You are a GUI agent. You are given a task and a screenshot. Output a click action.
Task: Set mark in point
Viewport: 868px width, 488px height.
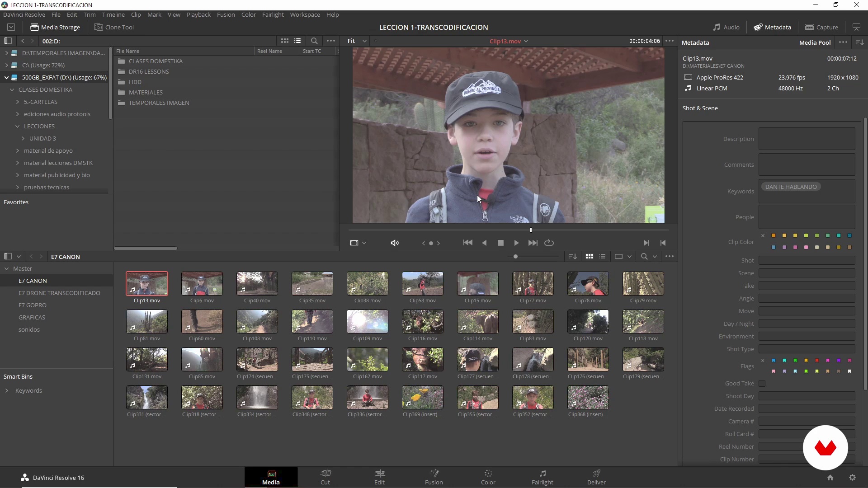click(x=646, y=243)
